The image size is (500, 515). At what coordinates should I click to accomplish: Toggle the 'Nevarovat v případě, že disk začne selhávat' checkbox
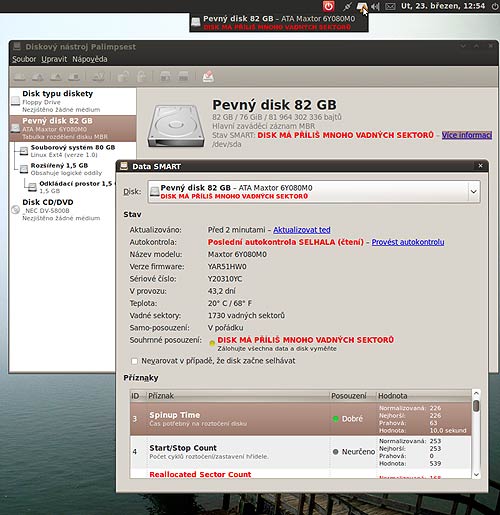(134, 361)
